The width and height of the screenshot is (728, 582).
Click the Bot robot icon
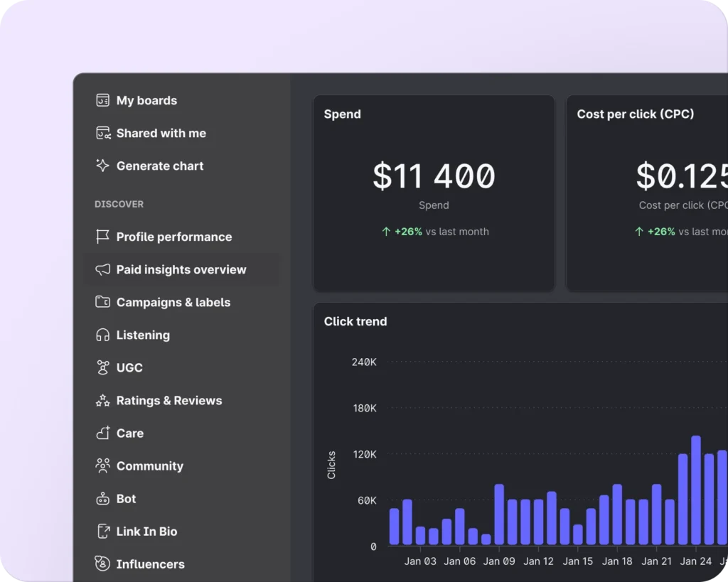point(102,499)
